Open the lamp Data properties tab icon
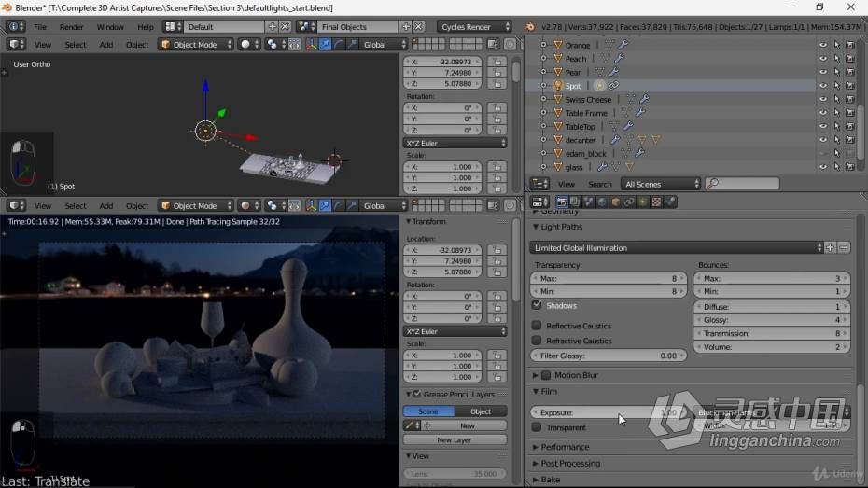 (642, 202)
